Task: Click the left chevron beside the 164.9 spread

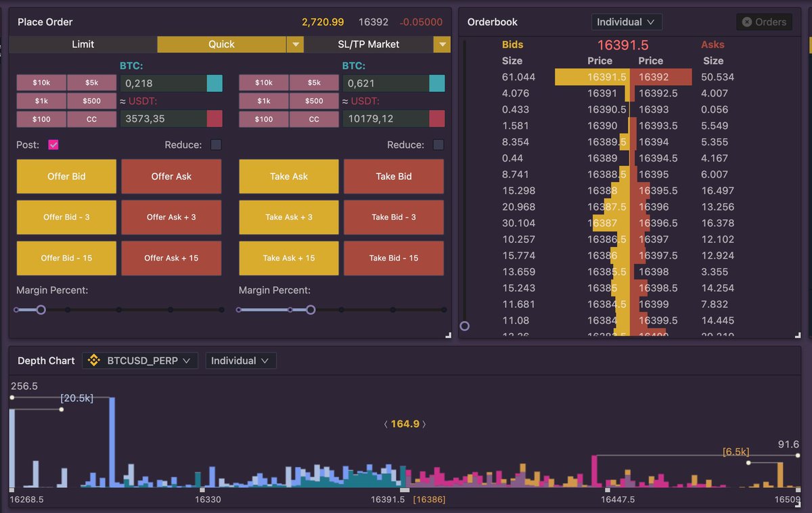Action: pyautogui.click(x=386, y=424)
